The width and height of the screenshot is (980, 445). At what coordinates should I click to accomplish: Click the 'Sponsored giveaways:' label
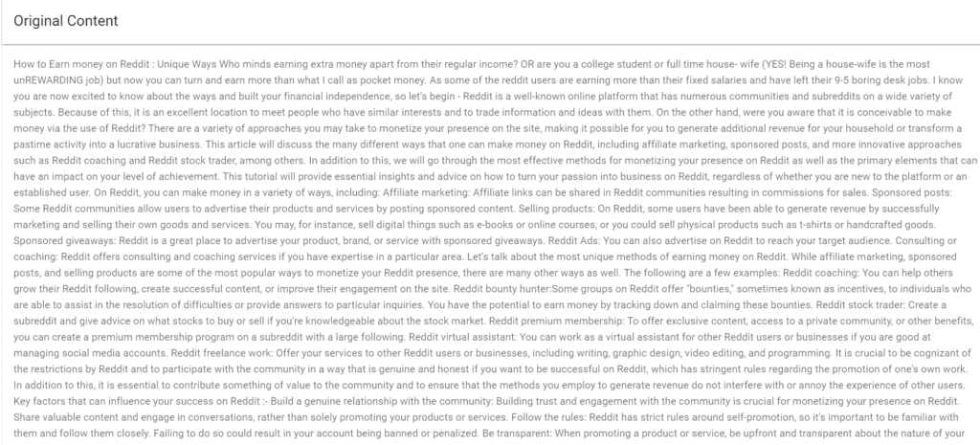click(65, 240)
